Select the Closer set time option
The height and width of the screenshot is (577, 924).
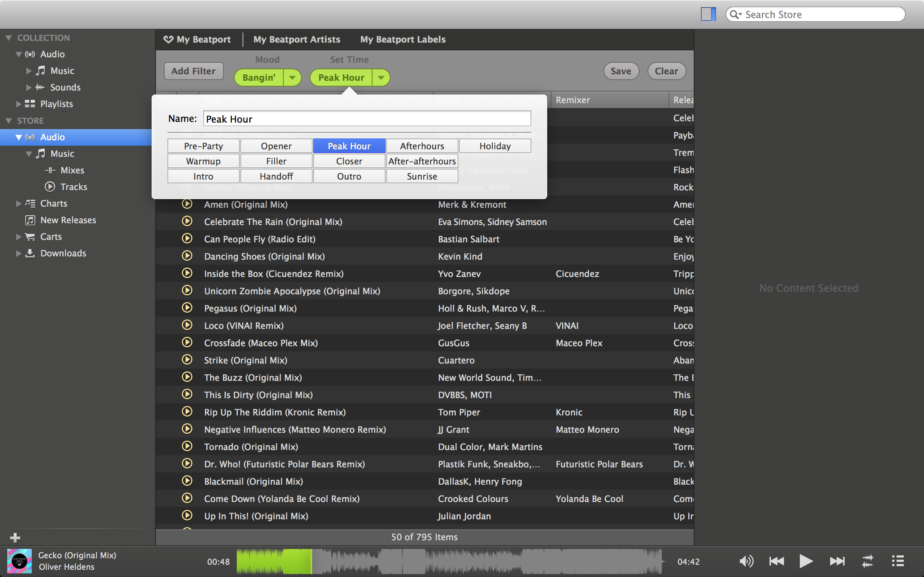click(x=349, y=161)
